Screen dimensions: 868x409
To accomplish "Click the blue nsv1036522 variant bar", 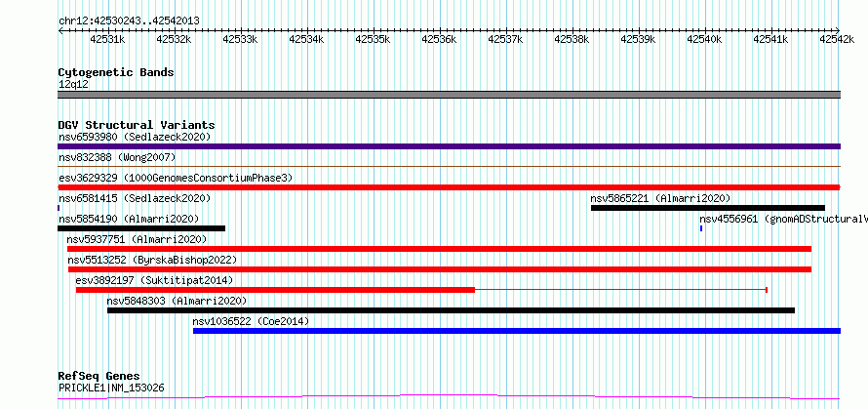I will point(517,331).
